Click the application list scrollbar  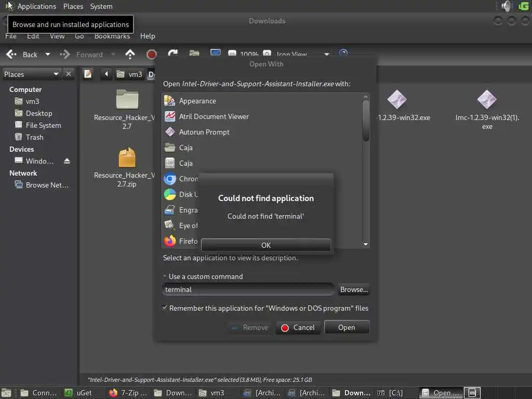click(x=365, y=121)
